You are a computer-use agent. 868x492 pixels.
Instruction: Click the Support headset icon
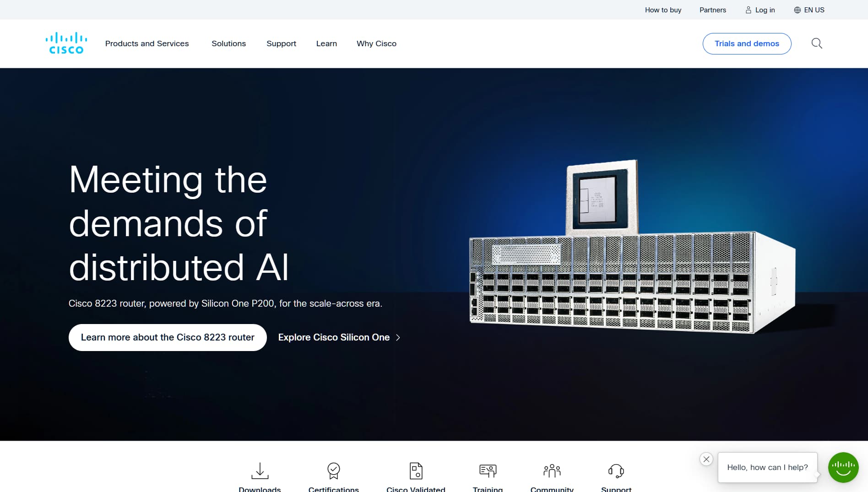coord(616,470)
